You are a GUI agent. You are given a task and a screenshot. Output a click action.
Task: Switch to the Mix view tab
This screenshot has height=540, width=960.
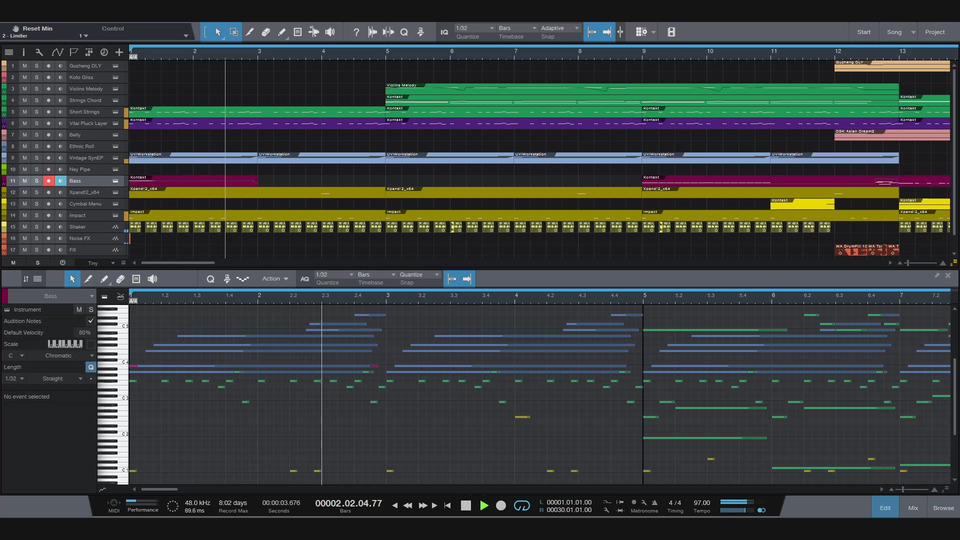point(913,508)
